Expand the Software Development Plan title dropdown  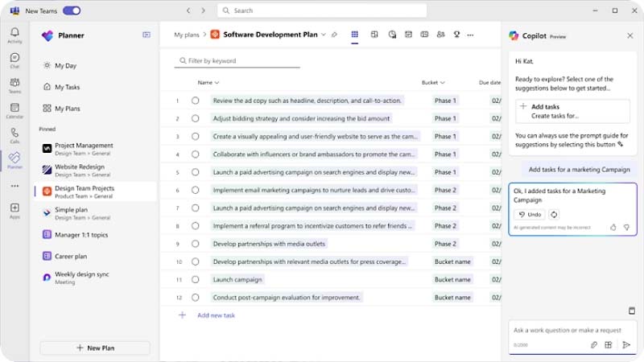pyautogui.click(x=324, y=35)
